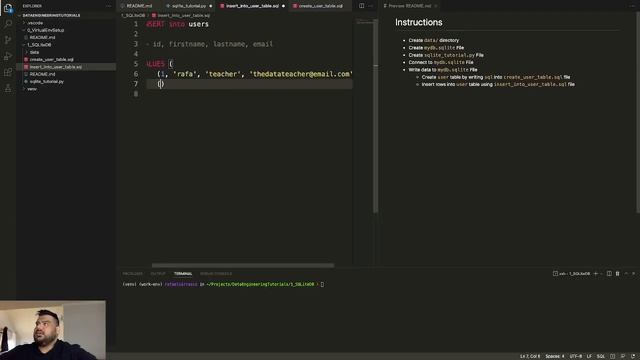Click the feedback icon in status bar
640x360 pixels.
pos(623,356)
